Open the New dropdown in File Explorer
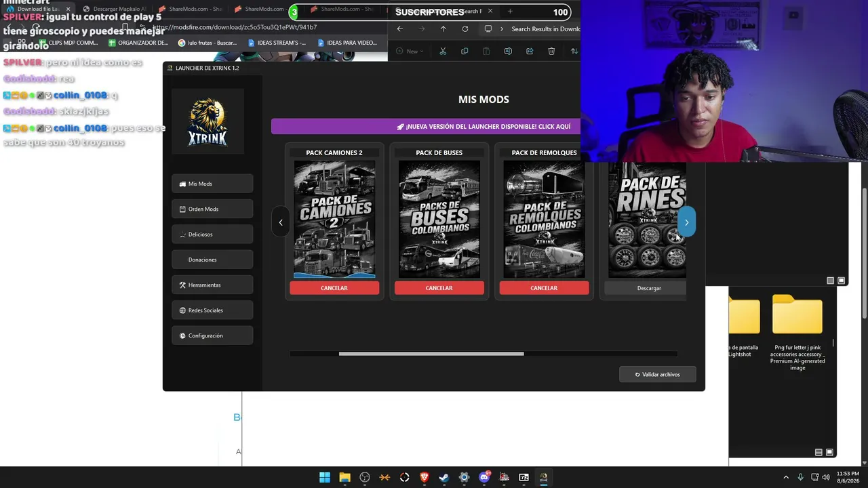This screenshot has height=488, width=868. (x=410, y=52)
